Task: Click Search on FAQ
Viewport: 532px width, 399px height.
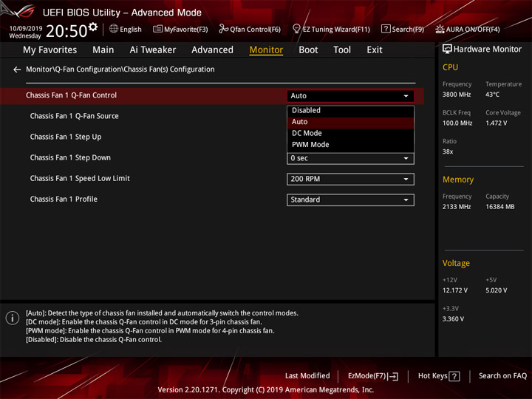Action: pyautogui.click(x=502, y=376)
